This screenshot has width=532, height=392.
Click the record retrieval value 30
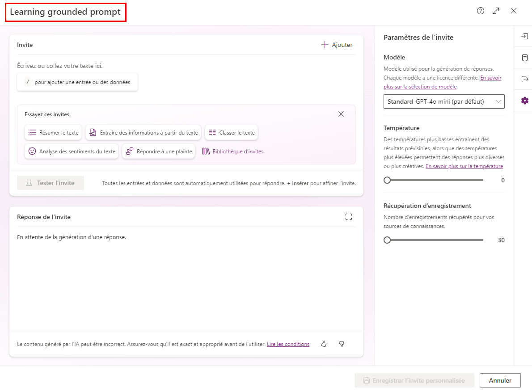(501, 240)
